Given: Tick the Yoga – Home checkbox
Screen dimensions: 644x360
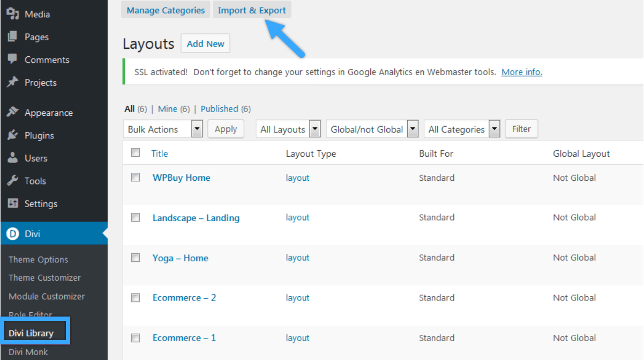Looking at the screenshot, I should click(136, 258).
